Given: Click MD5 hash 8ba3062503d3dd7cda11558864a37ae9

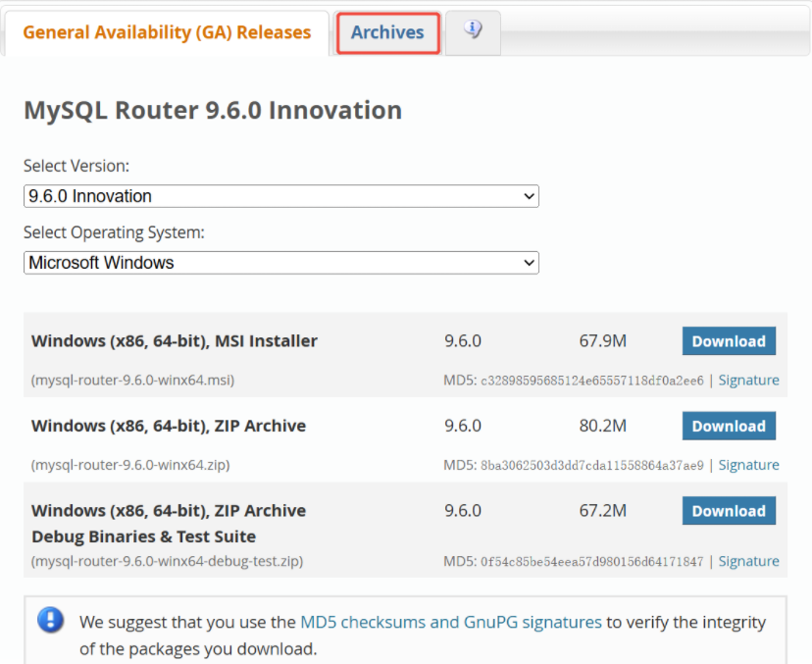Looking at the screenshot, I should click(592, 466).
